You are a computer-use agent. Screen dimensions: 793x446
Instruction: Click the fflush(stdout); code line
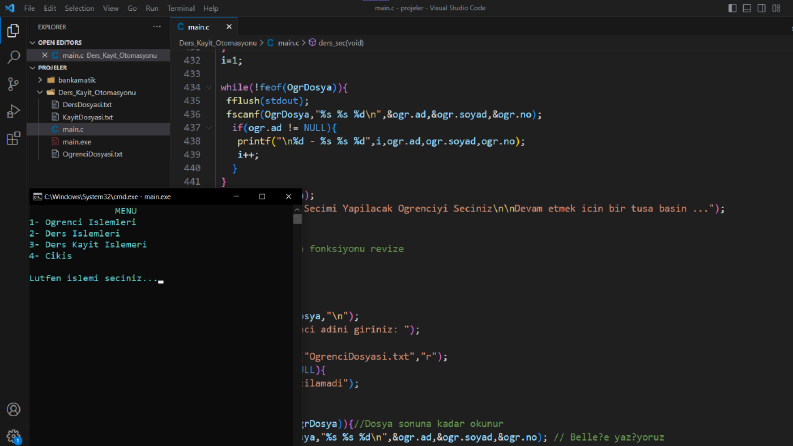(268, 101)
